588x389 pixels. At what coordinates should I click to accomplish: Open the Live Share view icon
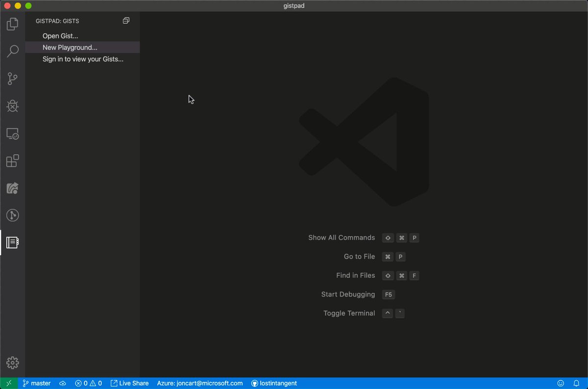(x=13, y=188)
